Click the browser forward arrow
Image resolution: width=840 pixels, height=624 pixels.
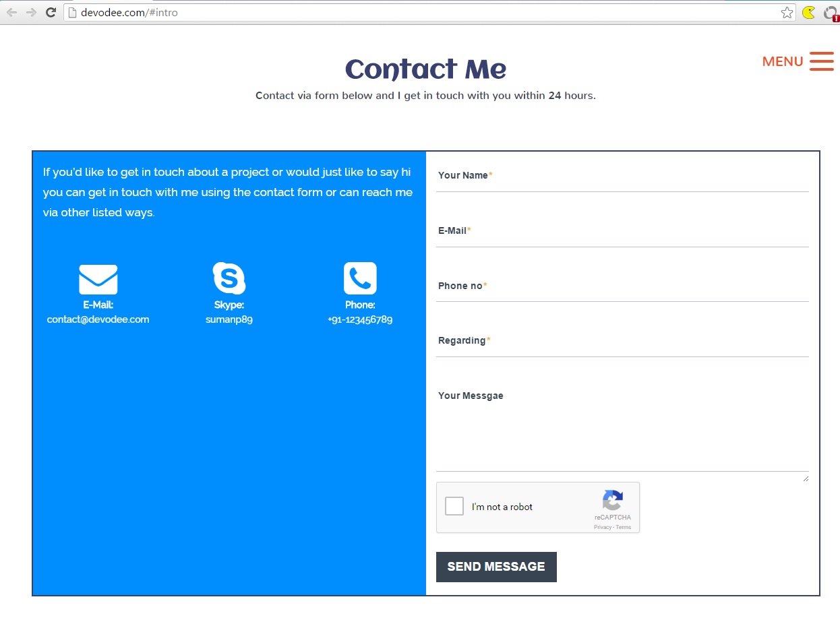pos(31,12)
